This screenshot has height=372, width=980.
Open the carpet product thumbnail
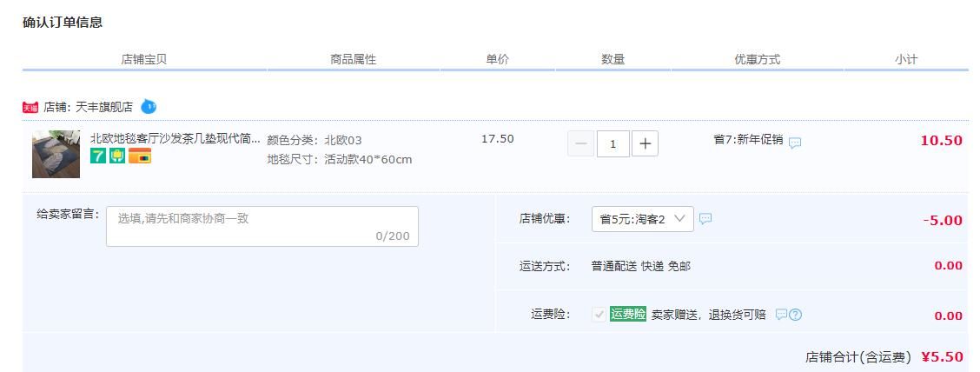pos(56,155)
